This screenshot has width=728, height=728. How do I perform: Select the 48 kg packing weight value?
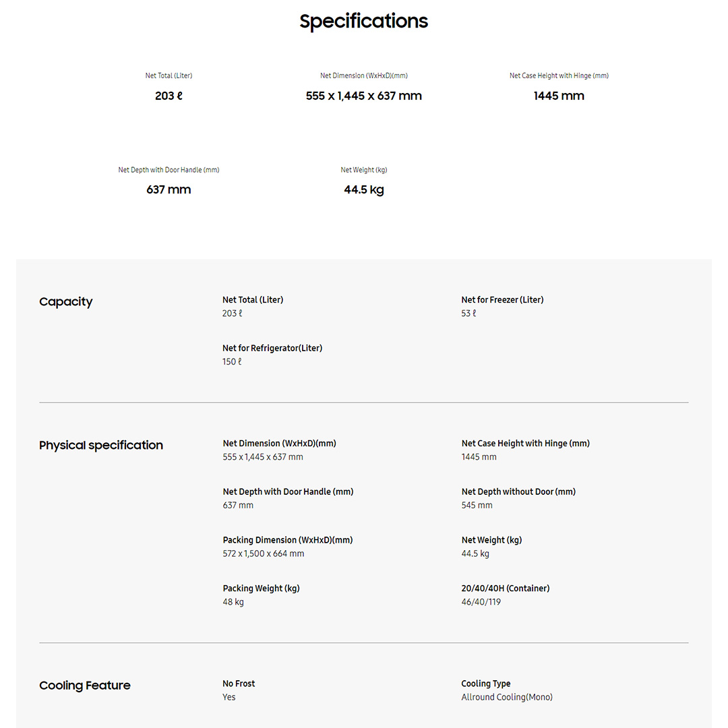(233, 602)
